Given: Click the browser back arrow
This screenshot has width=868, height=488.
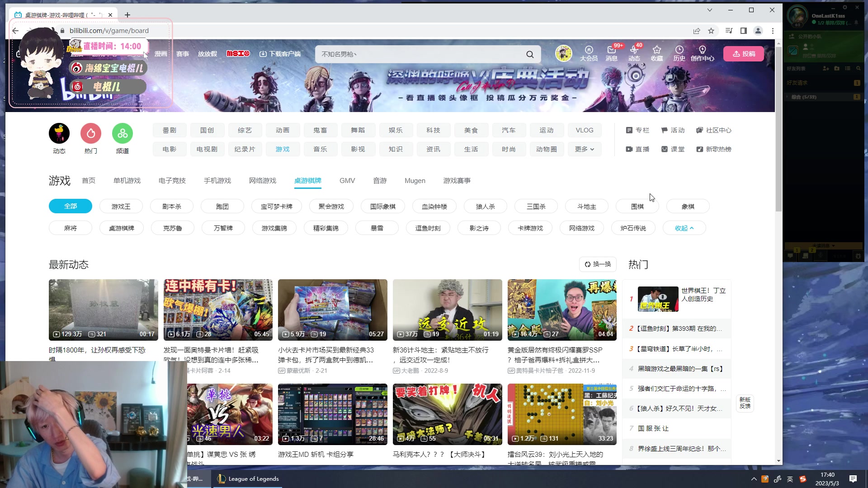Looking at the screenshot, I should point(16,31).
